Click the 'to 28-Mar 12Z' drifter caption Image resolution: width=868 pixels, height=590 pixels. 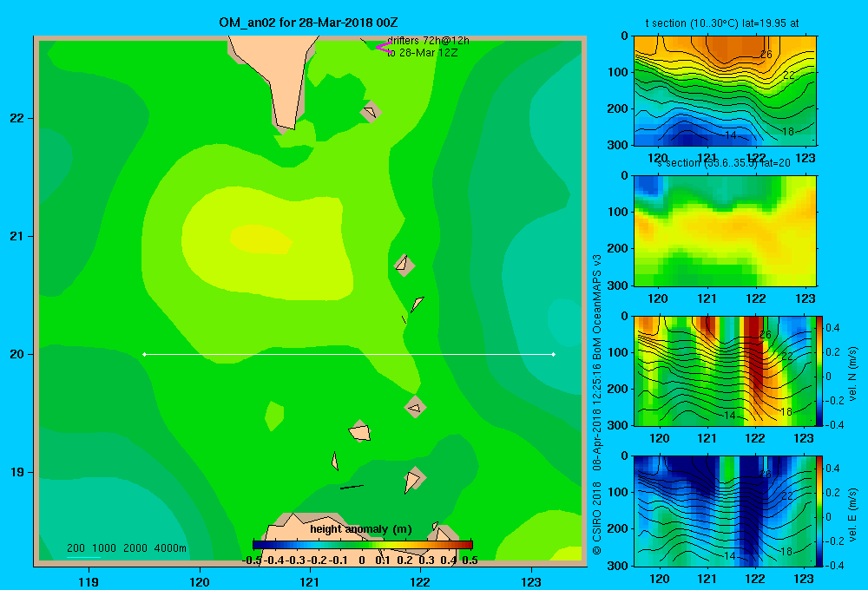(x=423, y=53)
